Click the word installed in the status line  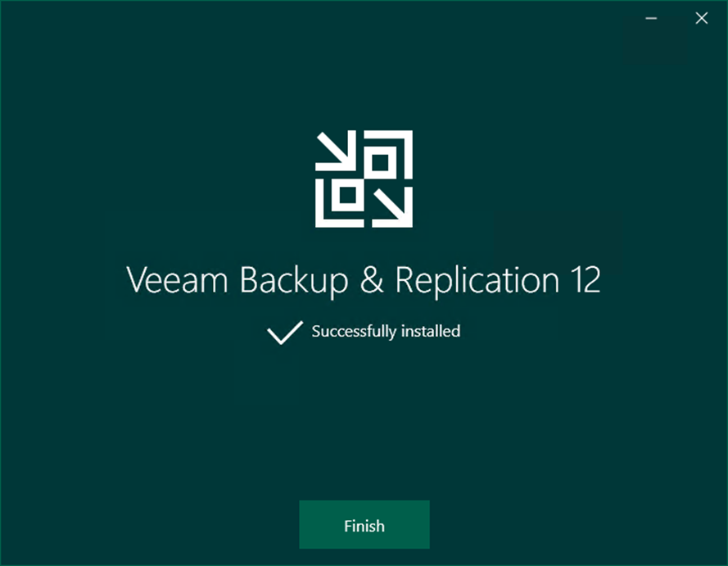coord(431,331)
